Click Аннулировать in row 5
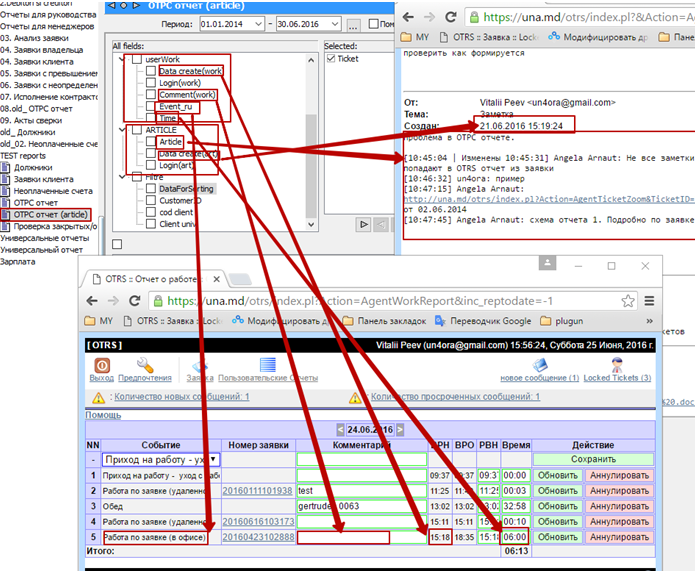Screen dimensions: 695x571 [619, 537]
